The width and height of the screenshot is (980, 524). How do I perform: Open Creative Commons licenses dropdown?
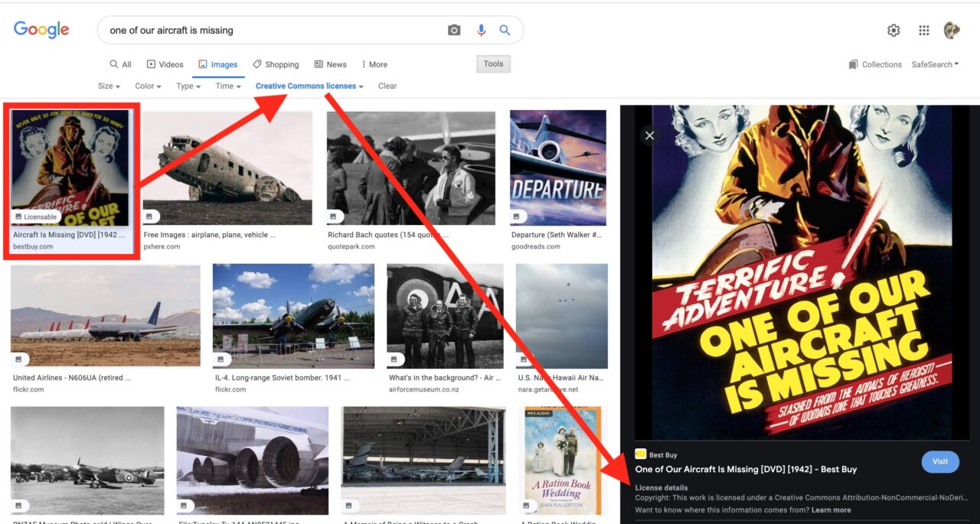pos(309,86)
